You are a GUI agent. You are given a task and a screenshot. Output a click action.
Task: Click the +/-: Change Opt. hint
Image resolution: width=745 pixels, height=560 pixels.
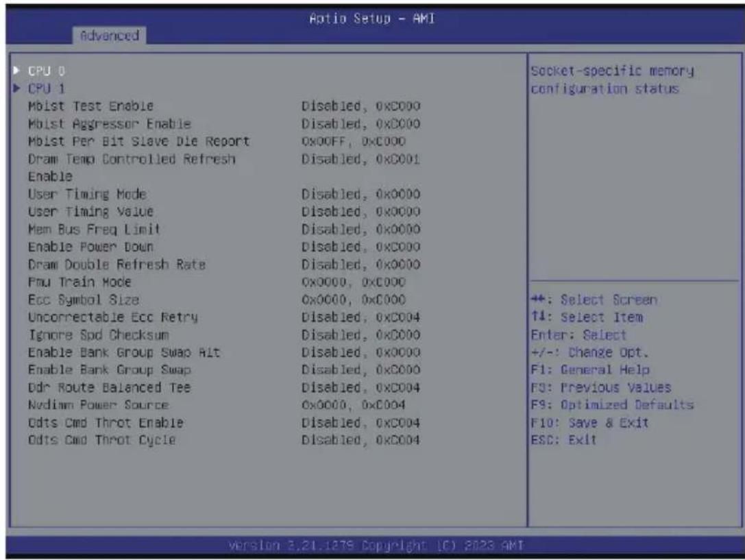click(589, 352)
